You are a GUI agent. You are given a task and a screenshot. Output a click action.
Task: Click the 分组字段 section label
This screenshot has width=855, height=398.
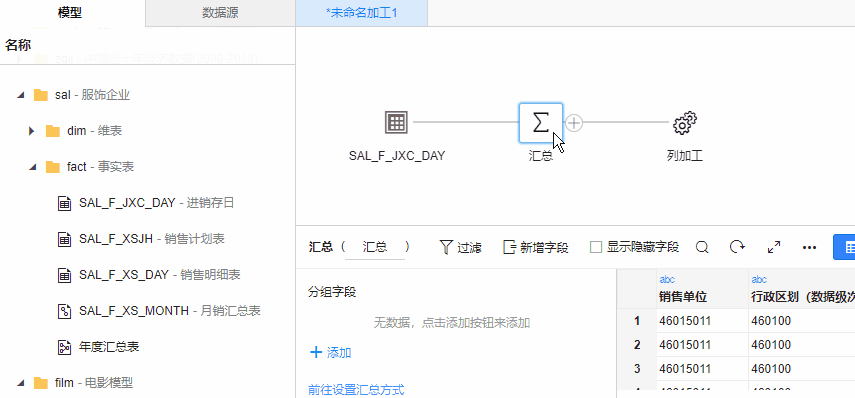coord(332,292)
